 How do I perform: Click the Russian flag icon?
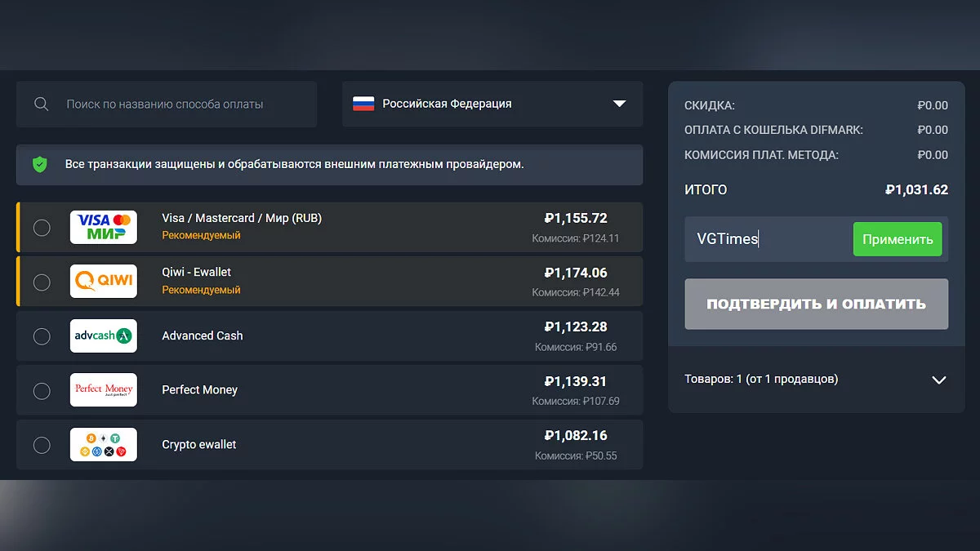coord(363,104)
